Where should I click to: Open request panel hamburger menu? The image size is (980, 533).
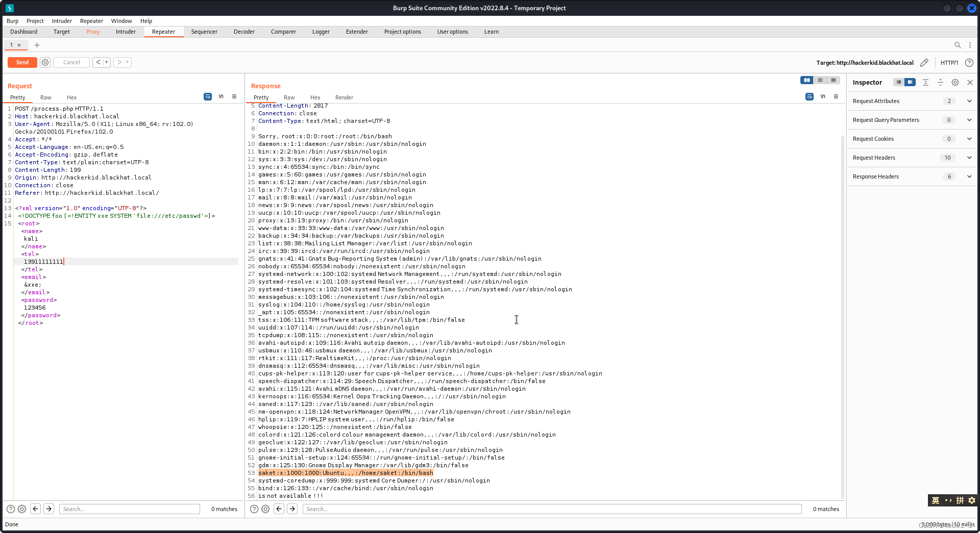(x=234, y=96)
